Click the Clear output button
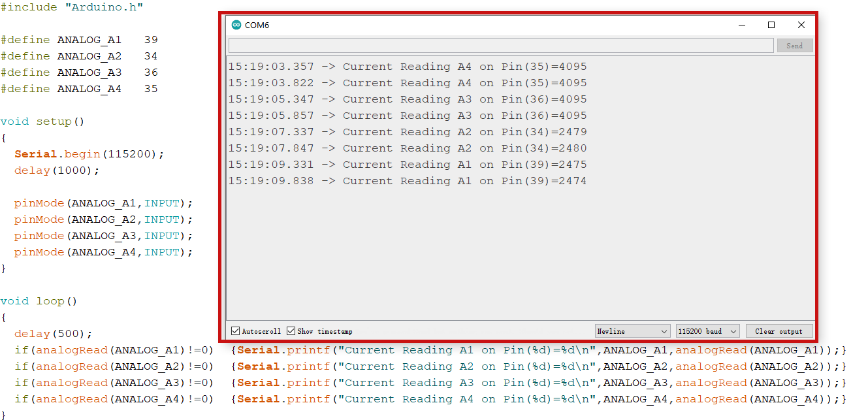The width and height of the screenshot is (868, 420). [x=779, y=331]
